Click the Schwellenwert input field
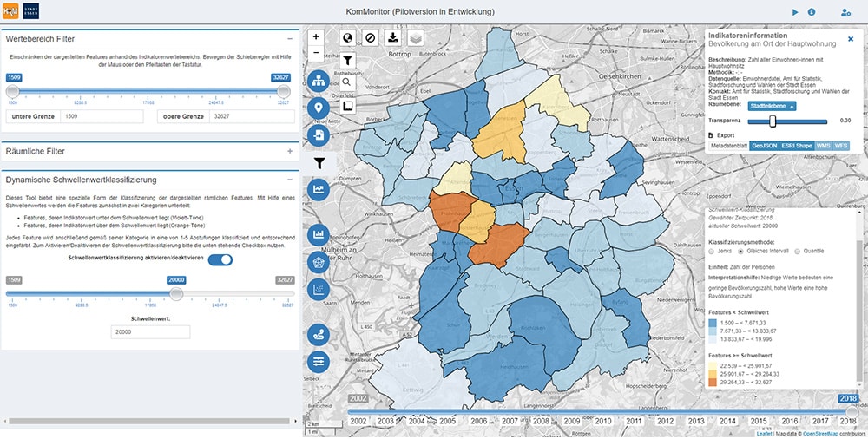This screenshot has width=868, height=439. tap(150, 332)
